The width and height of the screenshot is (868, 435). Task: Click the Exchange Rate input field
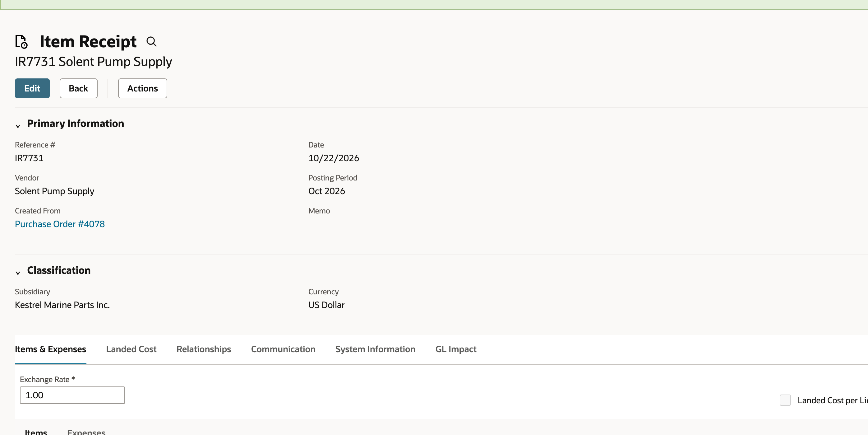coord(72,395)
